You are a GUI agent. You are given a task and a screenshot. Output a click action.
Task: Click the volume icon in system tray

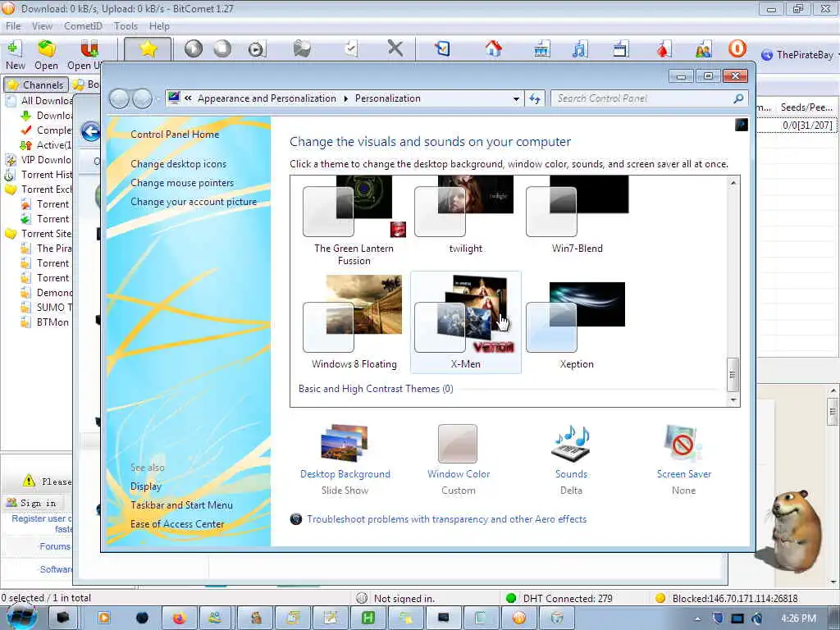click(x=757, y=619)
